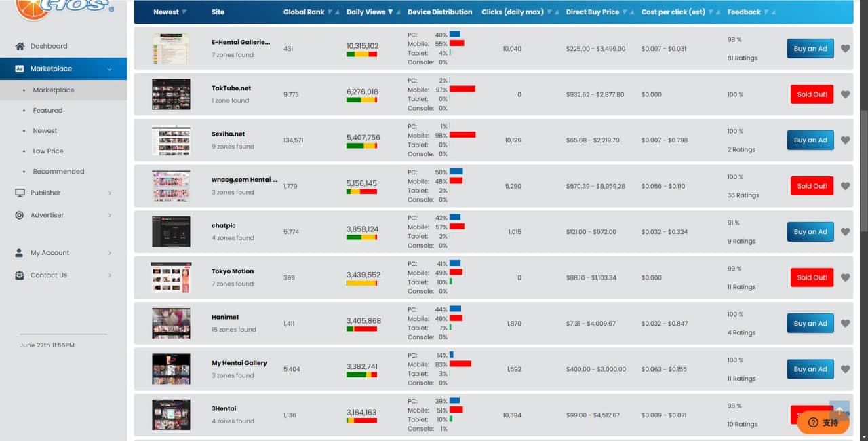This screenshot has height=441, width=868.
Task: Expand the Publisher section chevron
Action: 110,193
